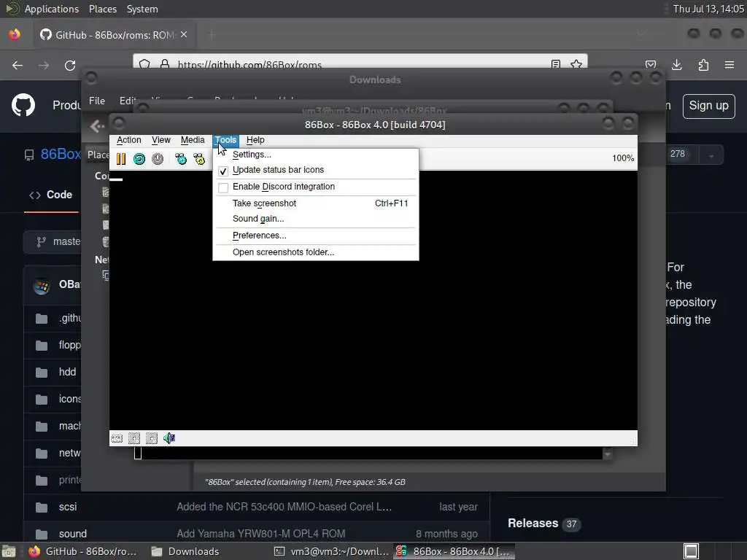Click the second floppy drive status bar icon
747x560 pixels.
pyautogui.click(x=152, y=438)
